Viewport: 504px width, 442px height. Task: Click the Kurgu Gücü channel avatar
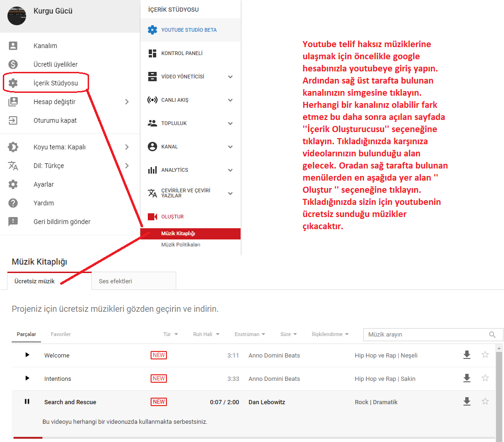[17, 15]
